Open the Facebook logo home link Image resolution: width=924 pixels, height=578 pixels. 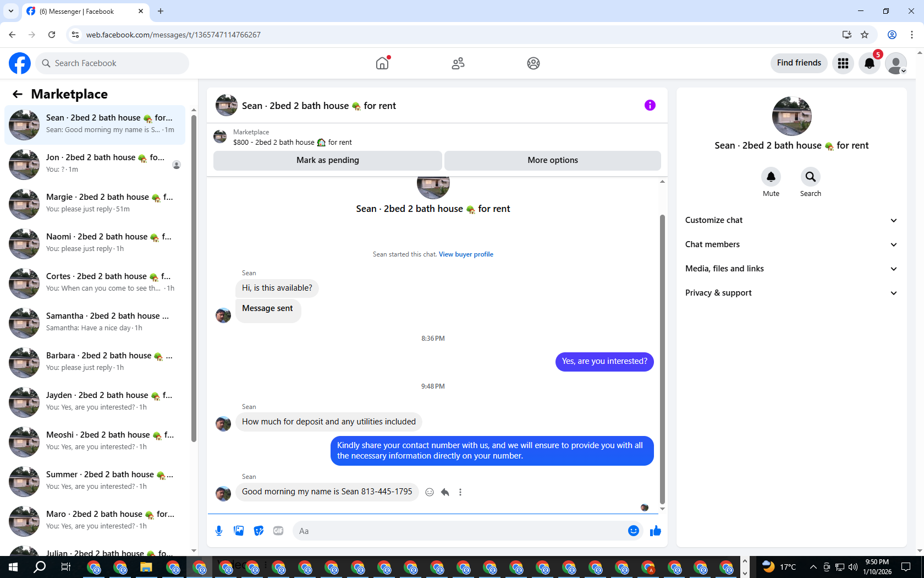(x=20, y=63)
